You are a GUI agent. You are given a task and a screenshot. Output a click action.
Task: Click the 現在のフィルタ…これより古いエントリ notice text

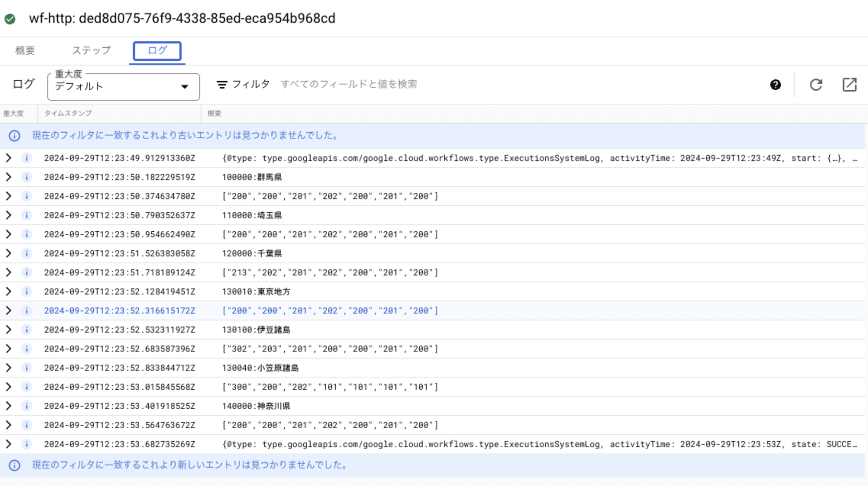[x=186, y=135]
